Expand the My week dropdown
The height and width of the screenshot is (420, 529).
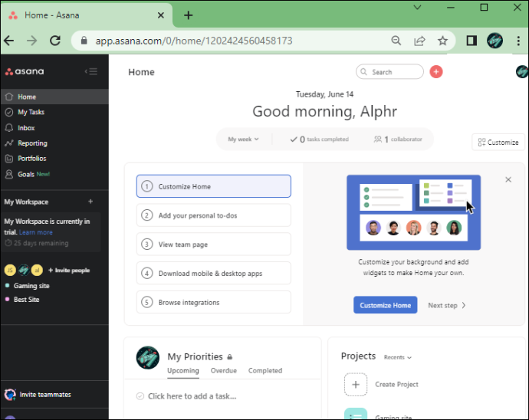(243, 139)
